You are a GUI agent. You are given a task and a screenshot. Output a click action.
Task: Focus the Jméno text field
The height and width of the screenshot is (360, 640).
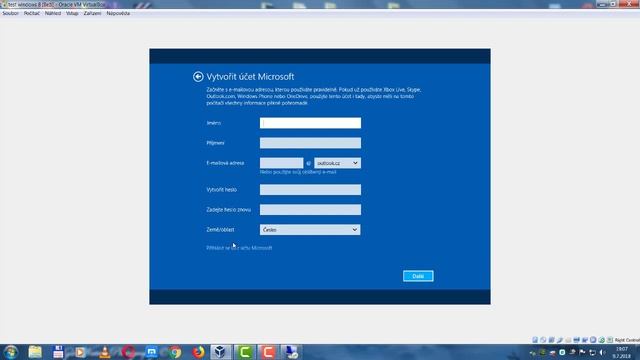310,123
